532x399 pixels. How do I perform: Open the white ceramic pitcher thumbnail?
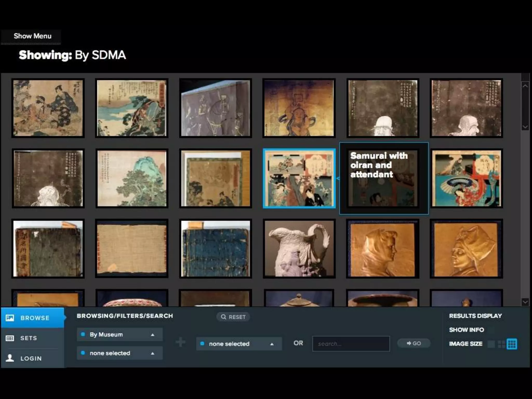coord(299,249)
